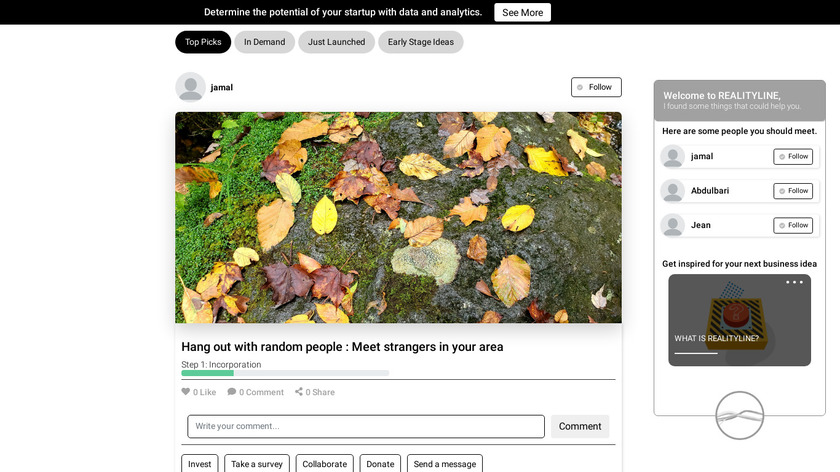Follow Abdulbari in the suggestions list
The height and width of the screenshot is (472, 840).
pos(793,191)
